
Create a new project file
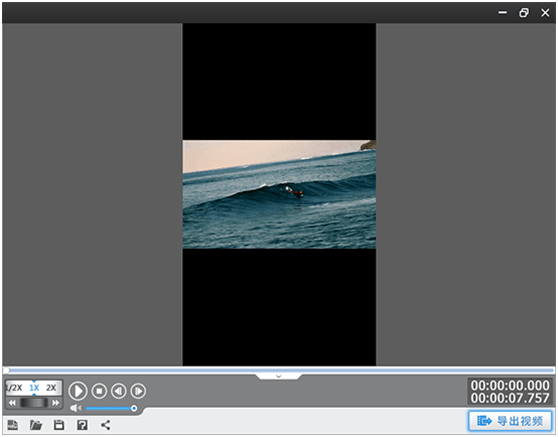point(13,425)
